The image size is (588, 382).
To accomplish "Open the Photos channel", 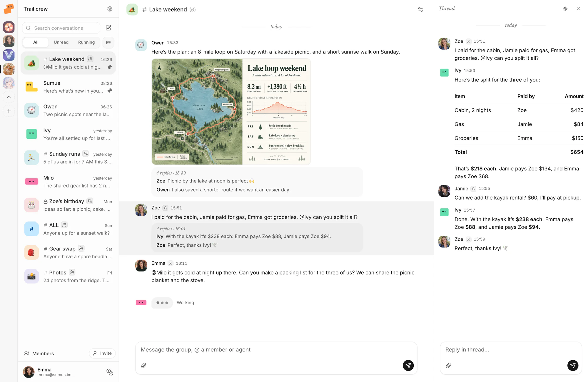I will [x=68, y=276].
